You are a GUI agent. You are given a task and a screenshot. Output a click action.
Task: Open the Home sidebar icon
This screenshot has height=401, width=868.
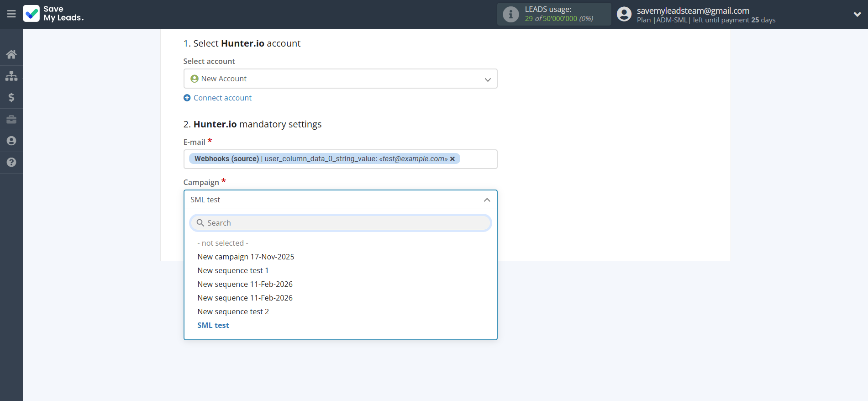click(11, 54)
